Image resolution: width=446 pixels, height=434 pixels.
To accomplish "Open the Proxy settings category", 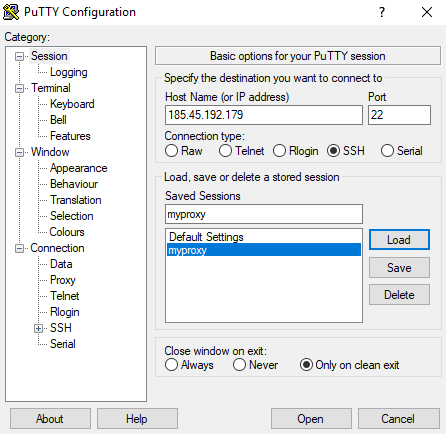I will pyautogui.click(x=63, y=280).
